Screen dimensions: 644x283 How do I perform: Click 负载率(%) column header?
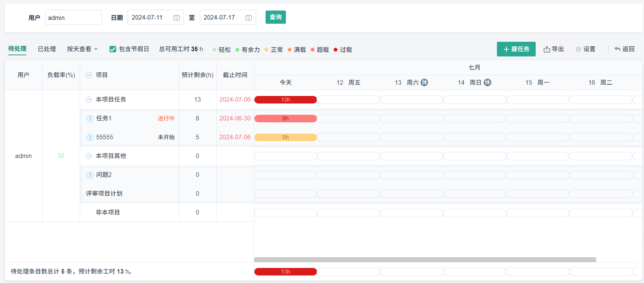point(61,75)
